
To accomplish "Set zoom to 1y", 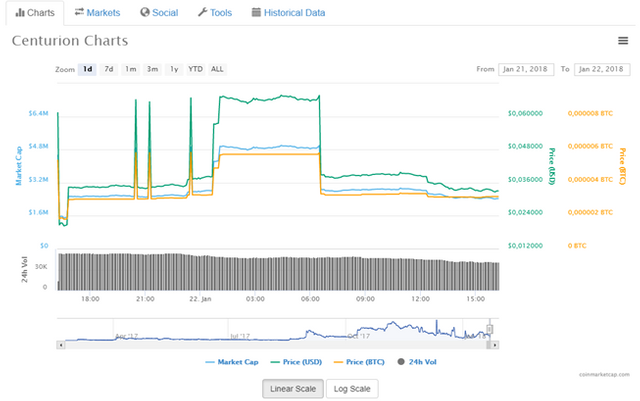I will click(x=174, y=69).
